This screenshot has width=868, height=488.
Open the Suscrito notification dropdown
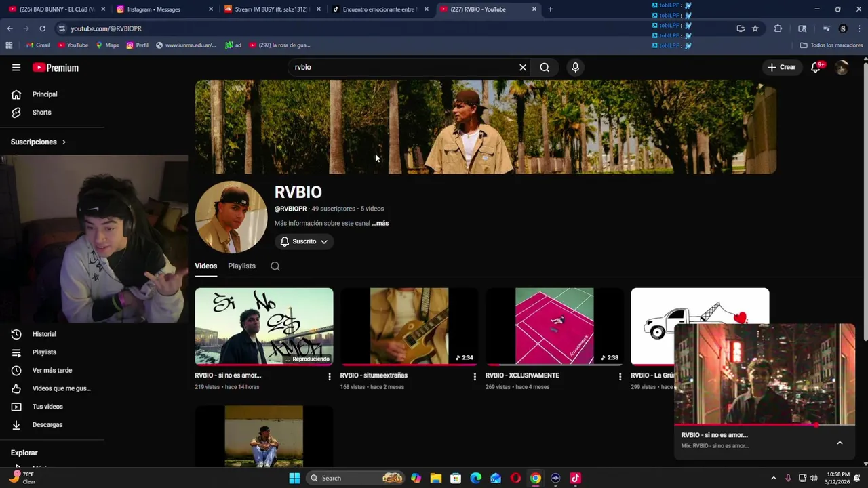pyautogui.click(x=304, y=241)
